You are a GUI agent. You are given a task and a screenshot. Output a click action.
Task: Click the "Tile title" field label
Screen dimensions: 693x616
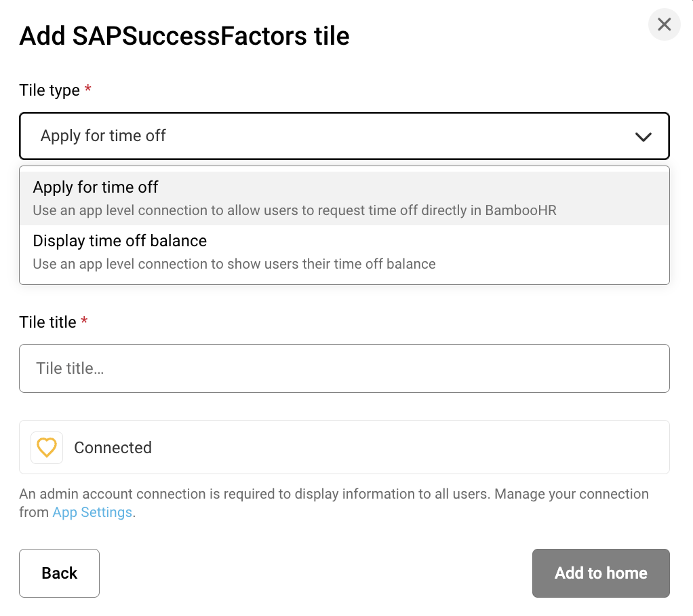(x=47, y=322)
